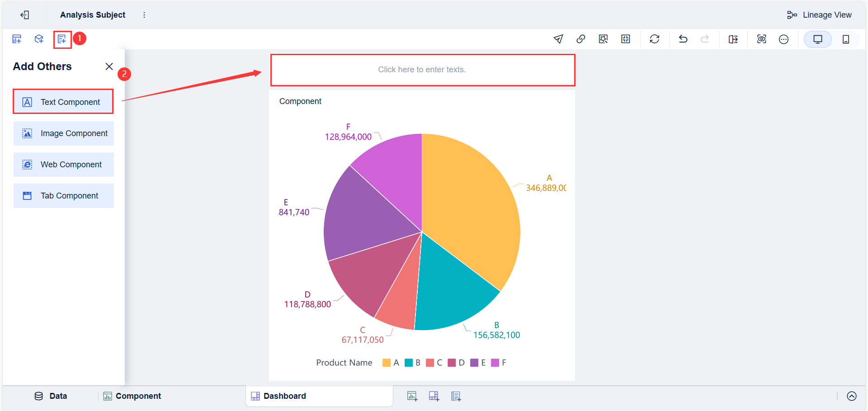The image size is (868, 411).
Task: Open the Analysis Subject options menu
Action: [x=144, y=14]
